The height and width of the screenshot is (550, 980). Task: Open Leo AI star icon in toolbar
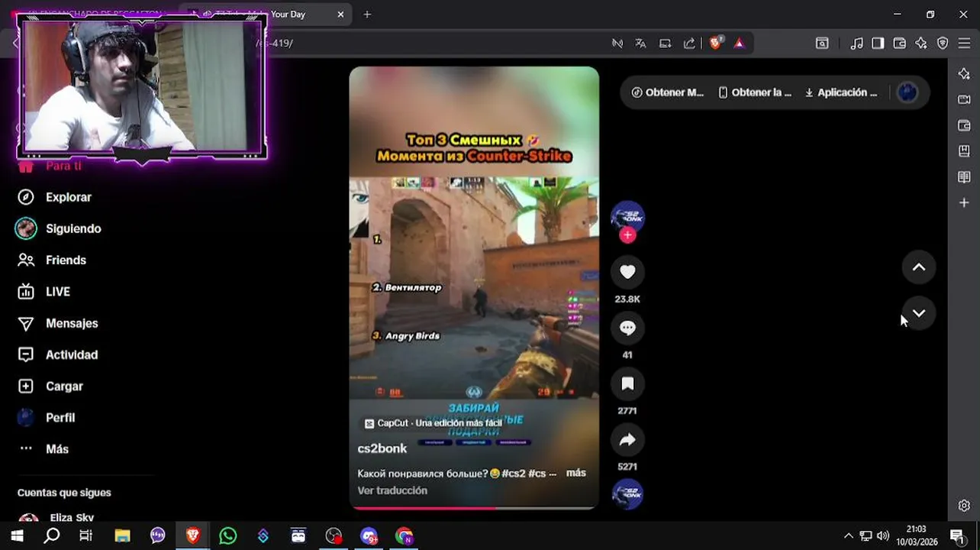[921, 44]
